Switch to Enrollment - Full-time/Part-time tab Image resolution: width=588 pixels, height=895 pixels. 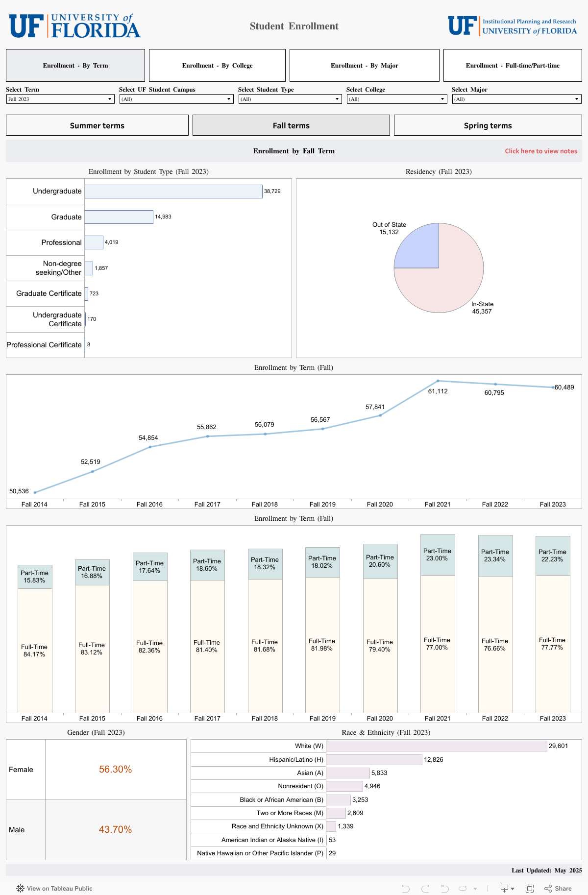[x=513, y=65]
